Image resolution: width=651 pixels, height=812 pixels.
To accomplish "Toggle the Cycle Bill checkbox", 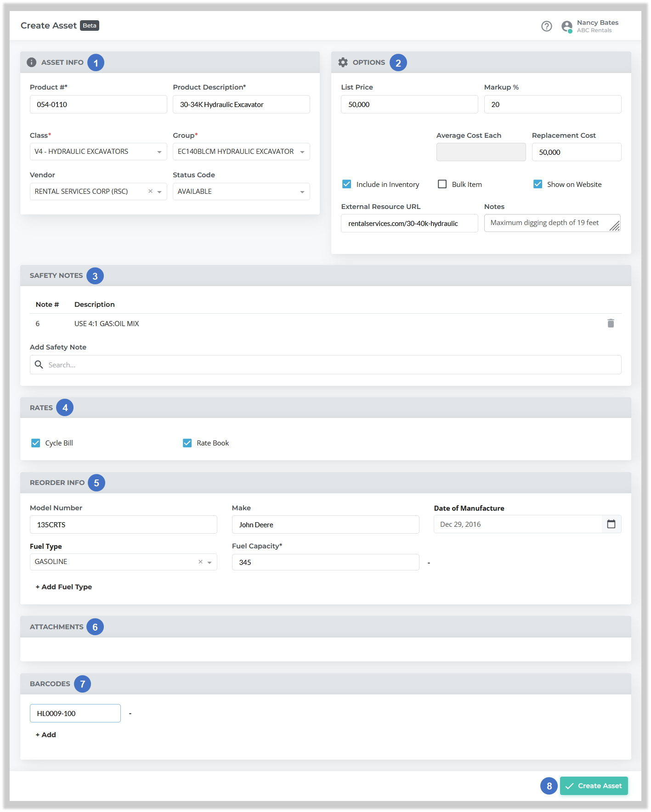I will point(36,443).
